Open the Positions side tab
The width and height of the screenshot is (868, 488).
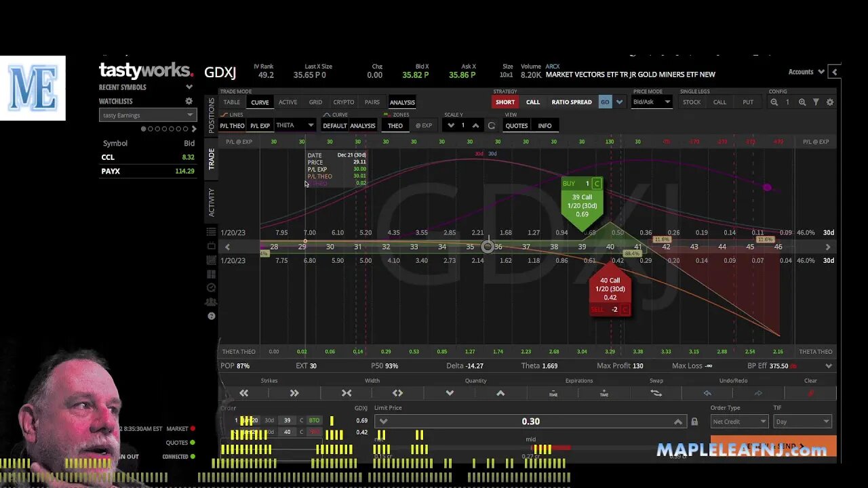click(212, 115)
